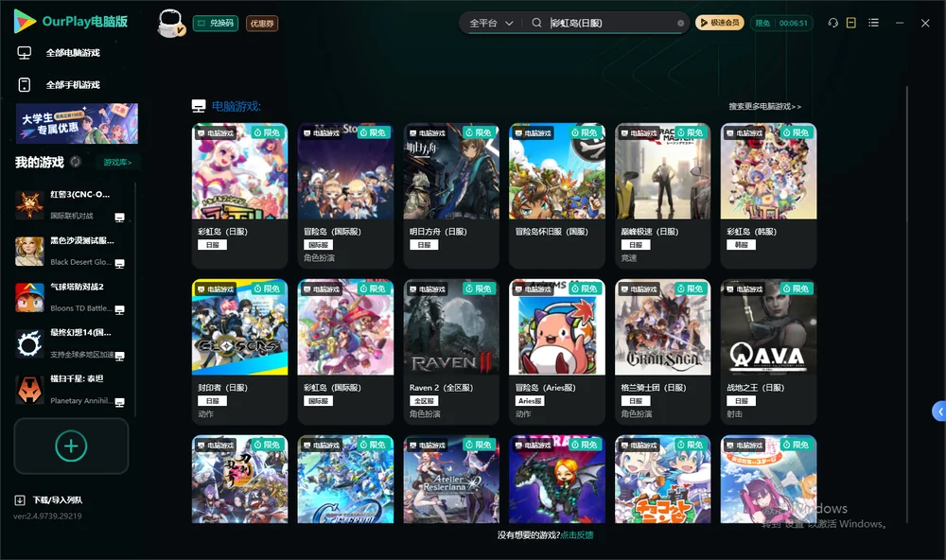This screenshot has width=946, height=560.
Task: Open customer service headset icon
Action: click(x=832, y=23)
